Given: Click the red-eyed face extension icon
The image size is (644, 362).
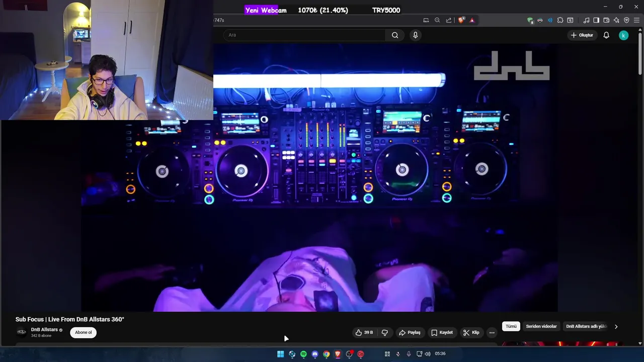Looking at the screenshot, I should click(540, 20).
